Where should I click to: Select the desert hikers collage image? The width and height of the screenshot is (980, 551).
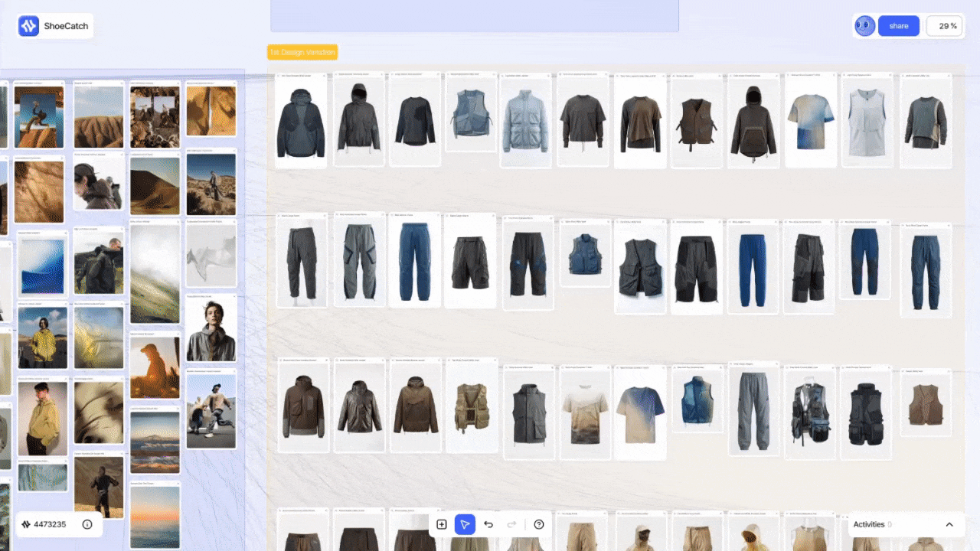click(155, 113)
